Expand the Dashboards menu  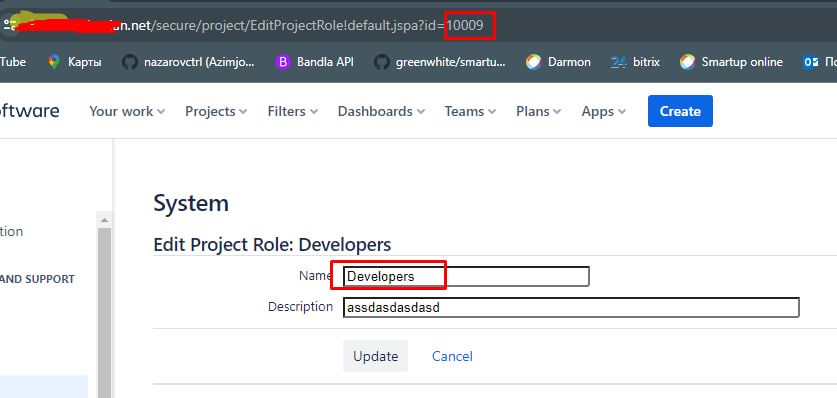pos(381,111)
